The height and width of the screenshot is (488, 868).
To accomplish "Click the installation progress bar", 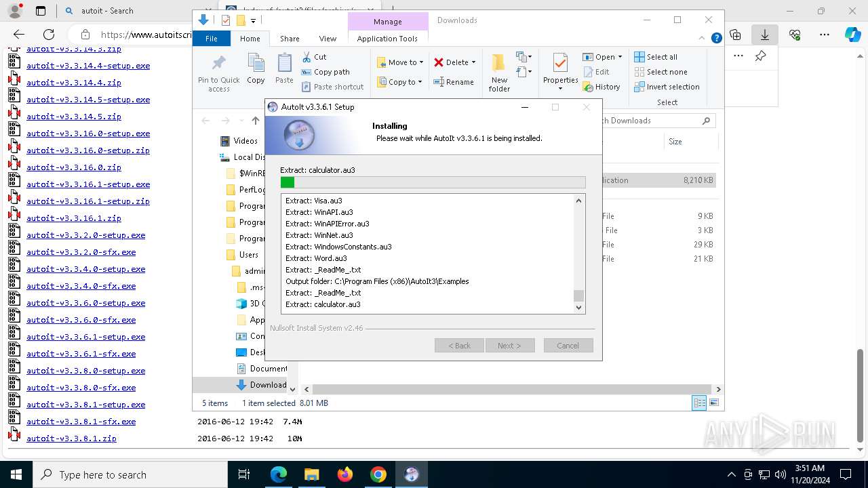I will 433,182.
